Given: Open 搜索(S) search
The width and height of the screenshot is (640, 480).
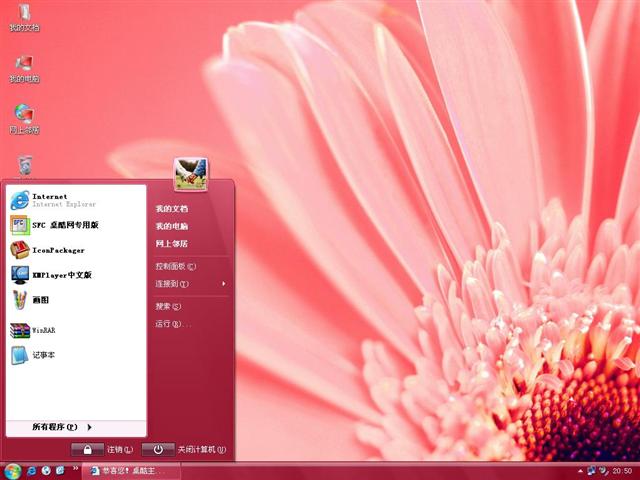Looking at the screenshot, I should 168,306.
